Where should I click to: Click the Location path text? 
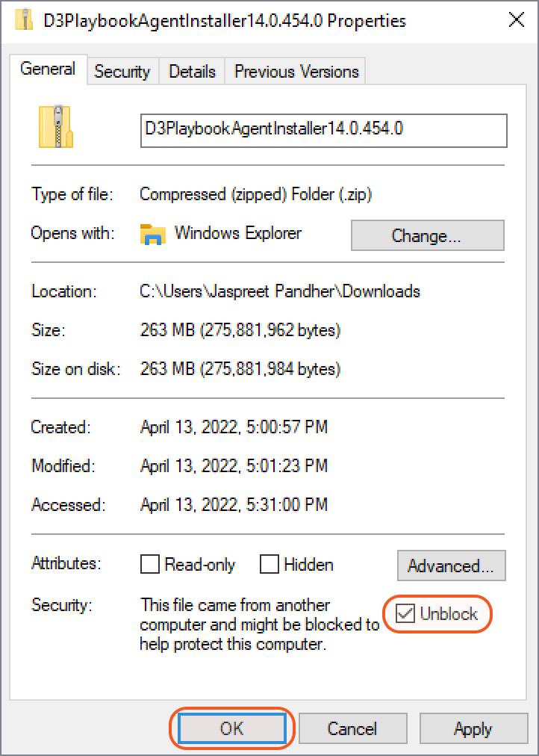[280, 291]
